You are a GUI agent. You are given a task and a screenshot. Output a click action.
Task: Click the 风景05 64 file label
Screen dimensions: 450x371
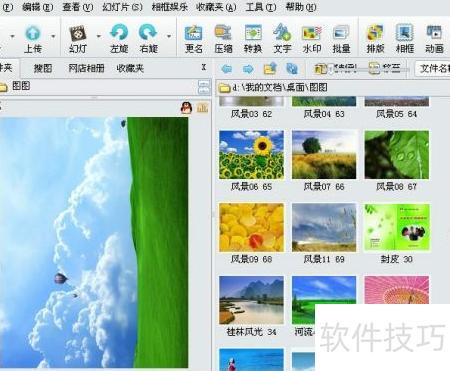coord(397,114)
